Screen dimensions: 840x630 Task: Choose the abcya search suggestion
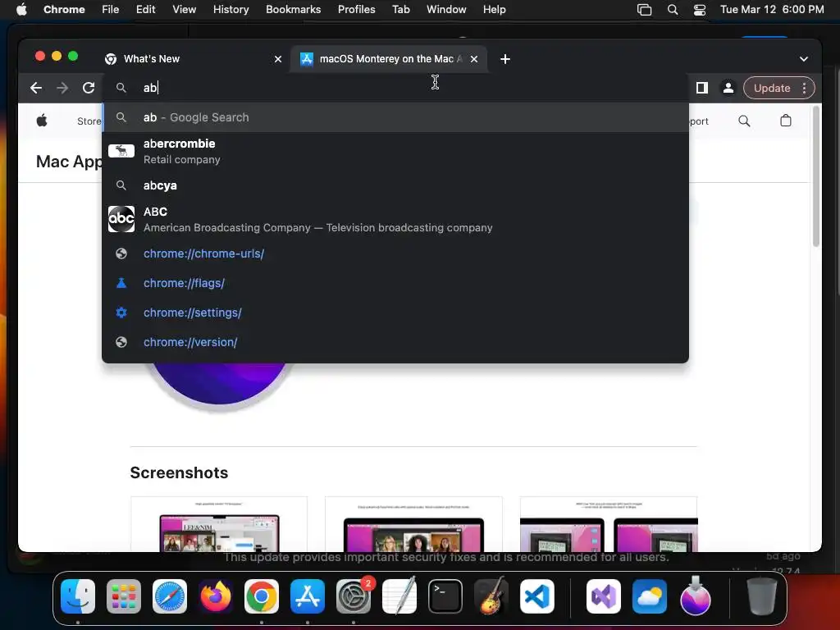click(x=395, y=185)
